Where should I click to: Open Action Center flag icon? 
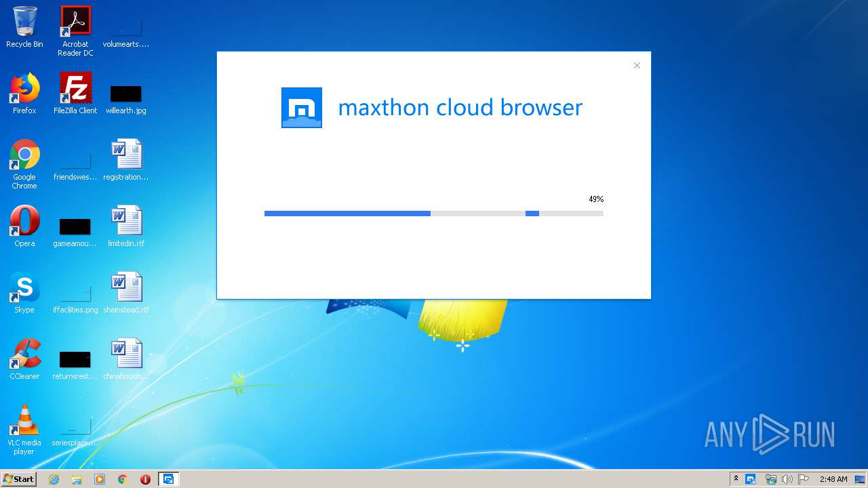[804, 479]
